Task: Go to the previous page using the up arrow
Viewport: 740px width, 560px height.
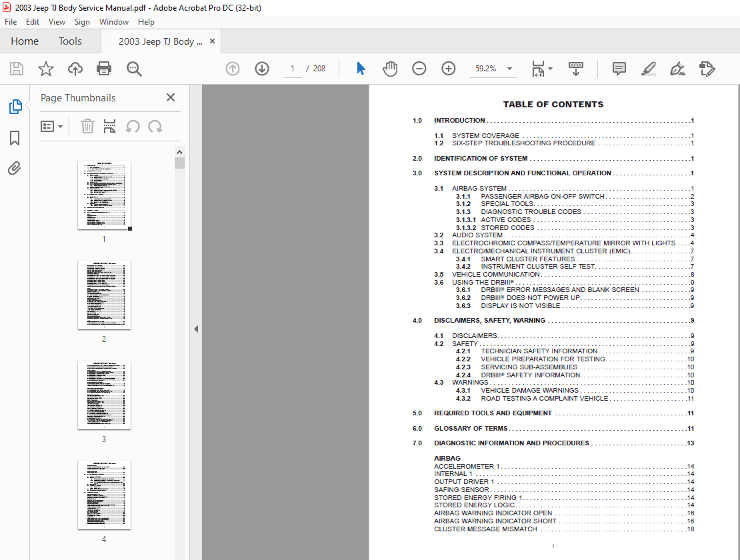Action: click(233, 69)
